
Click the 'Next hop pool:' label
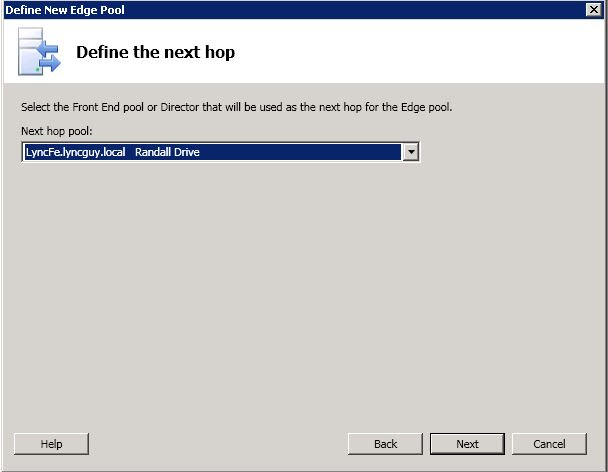point(57,131)
